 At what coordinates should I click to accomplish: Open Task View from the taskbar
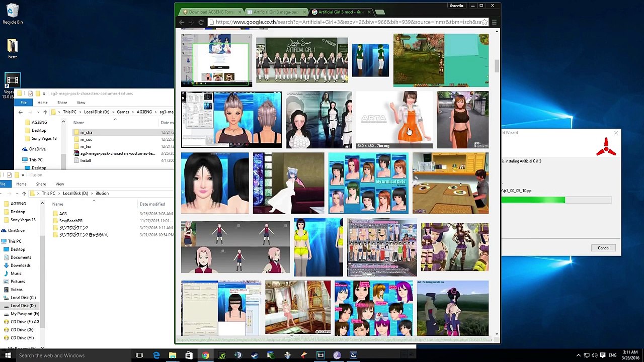click(x=139, y=355)
